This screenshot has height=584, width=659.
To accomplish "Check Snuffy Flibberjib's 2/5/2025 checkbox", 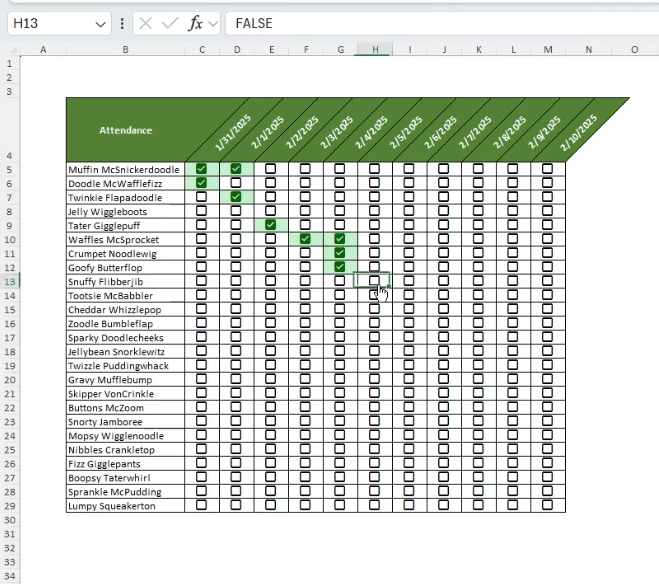I will click(x=374, y=281).
